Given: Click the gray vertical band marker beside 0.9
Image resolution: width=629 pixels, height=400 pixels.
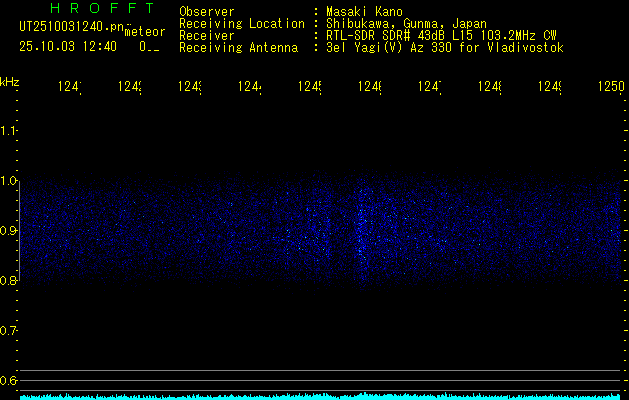Looking at the screenshot, I should 19,231.
